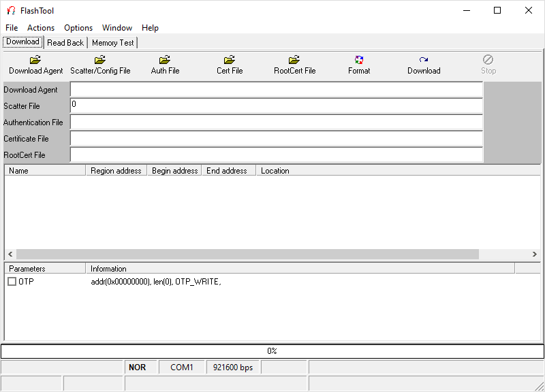Screen dimensions: 545x392
Task: Click the horizontal scrollbar right arrow
Action: click(x=535, y=254)
